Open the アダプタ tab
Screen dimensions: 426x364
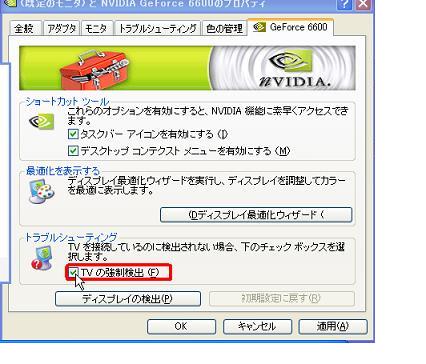pos(62,28)
